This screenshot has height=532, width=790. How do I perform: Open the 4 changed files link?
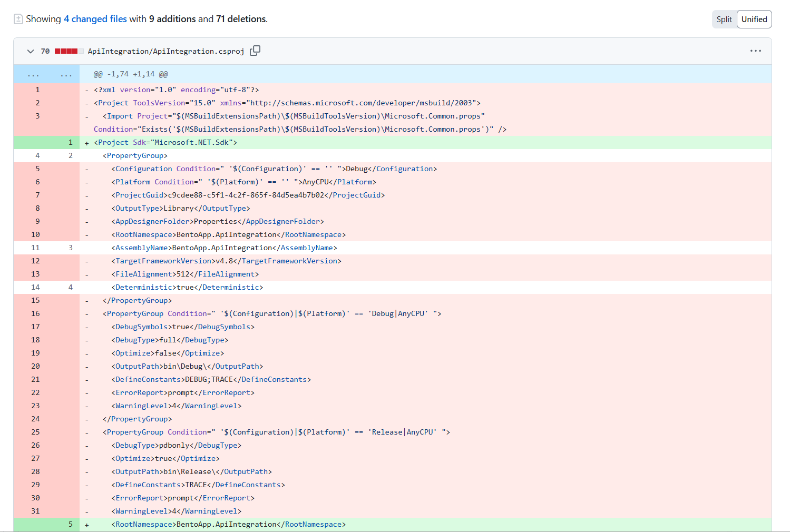[95, 19]
